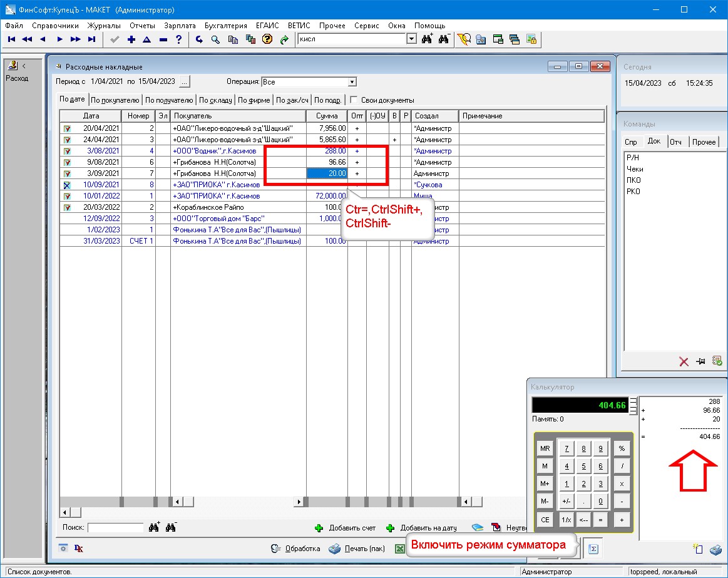This screenshot has height=578, width=728.
Task: Click the blue minus delete-record toolbar icon
Action: (163, 39)
